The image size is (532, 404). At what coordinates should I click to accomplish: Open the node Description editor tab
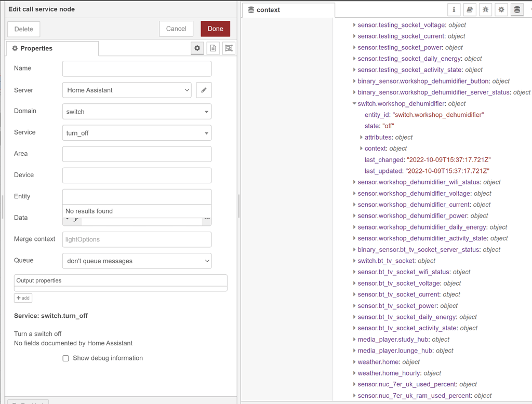(214, 48)
